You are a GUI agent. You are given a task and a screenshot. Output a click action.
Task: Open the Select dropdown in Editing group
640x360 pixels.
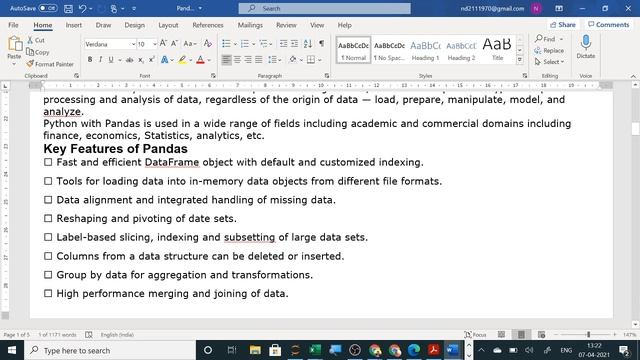(549, 62)
